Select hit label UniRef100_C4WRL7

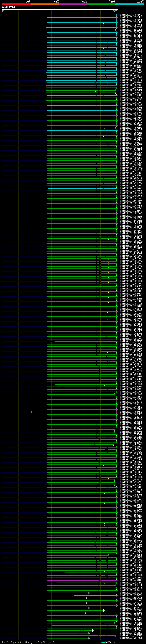(x=131, y=382)
